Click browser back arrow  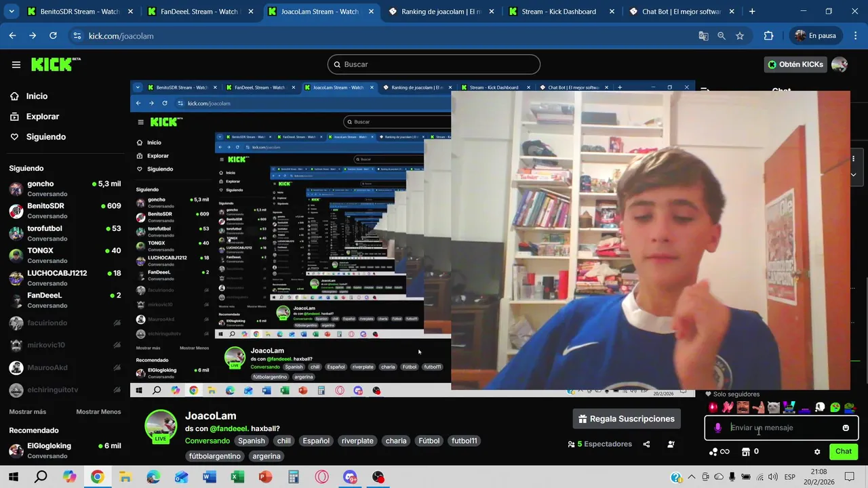(12, 36)
